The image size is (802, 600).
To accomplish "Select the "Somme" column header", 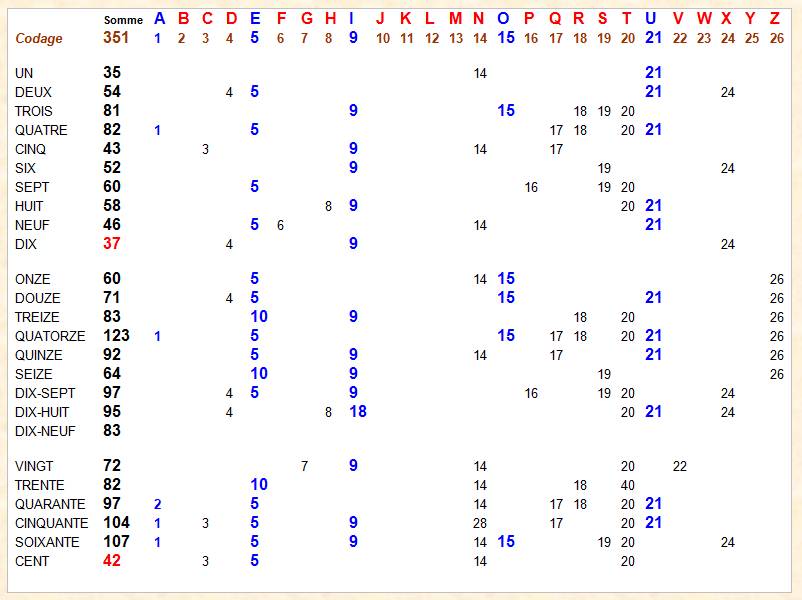I will pos(123,20).
